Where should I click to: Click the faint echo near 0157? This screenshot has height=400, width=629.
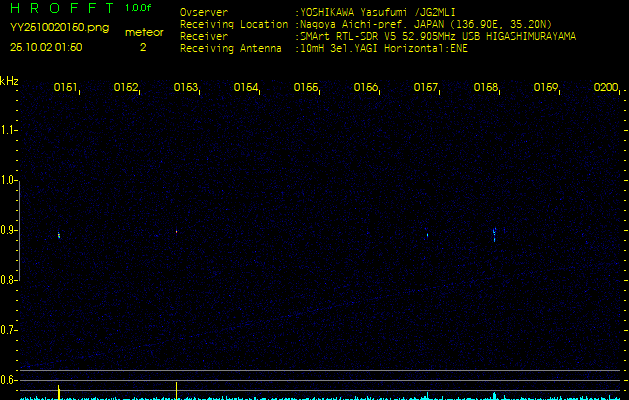427,235
